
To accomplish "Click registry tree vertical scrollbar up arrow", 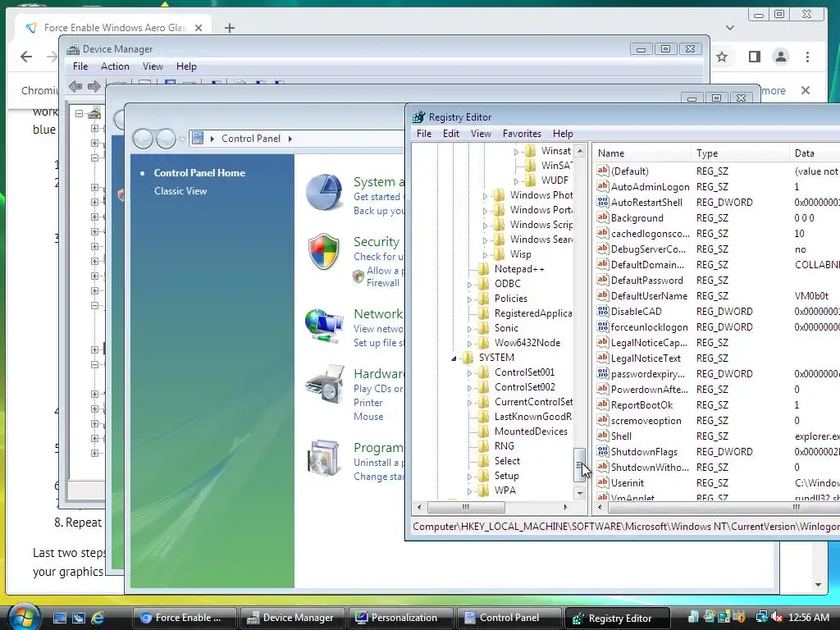I will pyautogui.click(x=580, y=151).
